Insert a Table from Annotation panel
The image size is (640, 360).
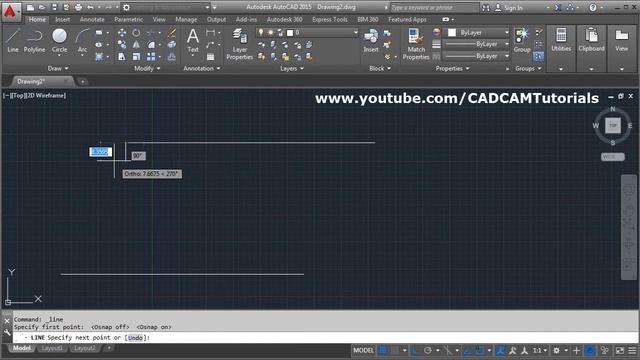point(210,57)
